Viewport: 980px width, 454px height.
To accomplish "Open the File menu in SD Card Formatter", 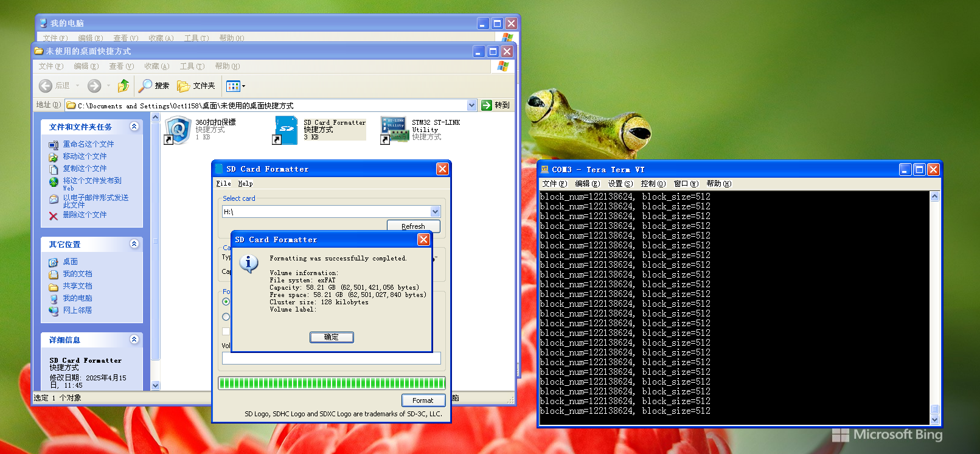I will (223, 183).
